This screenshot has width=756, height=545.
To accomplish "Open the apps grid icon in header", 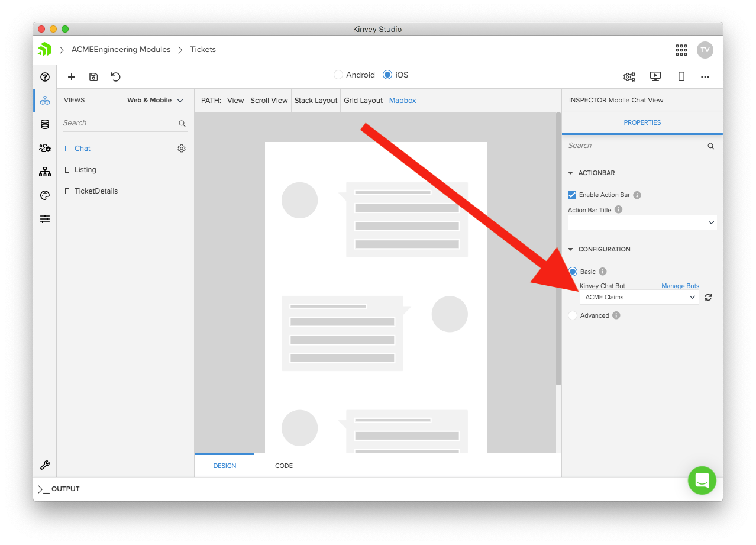I will click(681, 50).
